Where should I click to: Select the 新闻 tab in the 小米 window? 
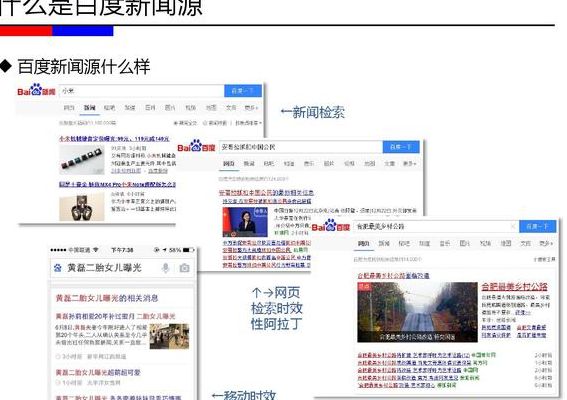(x=89, y=108)
